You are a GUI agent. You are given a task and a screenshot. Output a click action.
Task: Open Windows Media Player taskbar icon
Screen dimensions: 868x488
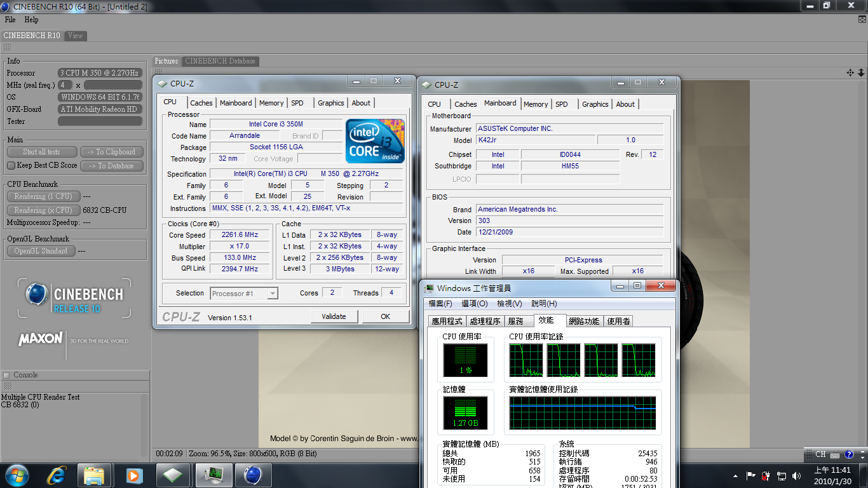pos(133,475)
